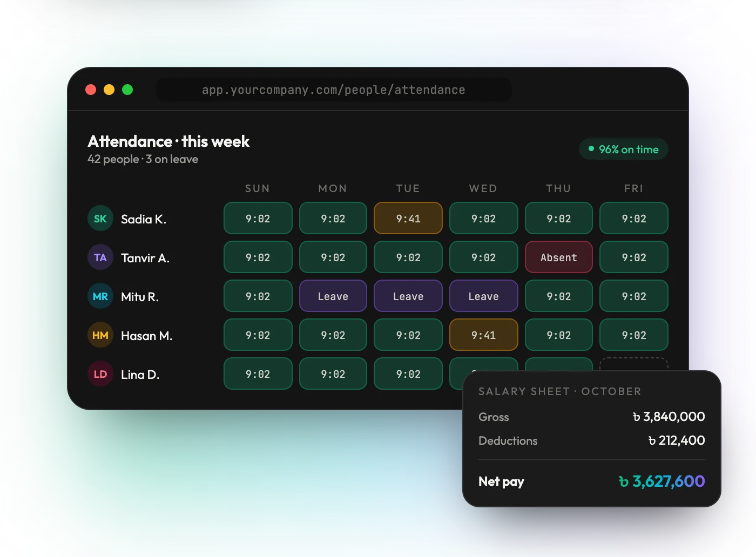The image size is (756, 557).
Task: Click Lina D.'s Tuesday 9:02 cell
Action: tap(408, 373)
